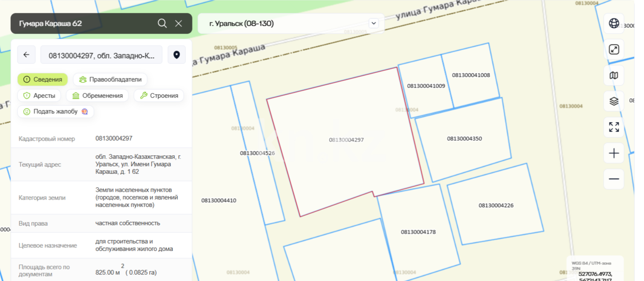Clear the search with the X icon

tap(178, 23)
